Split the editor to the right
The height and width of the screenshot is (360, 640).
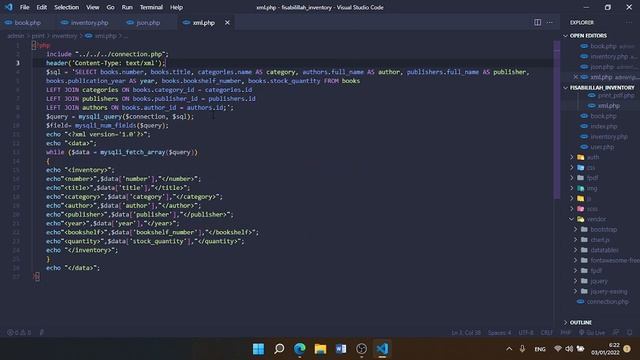pos(538,22)
